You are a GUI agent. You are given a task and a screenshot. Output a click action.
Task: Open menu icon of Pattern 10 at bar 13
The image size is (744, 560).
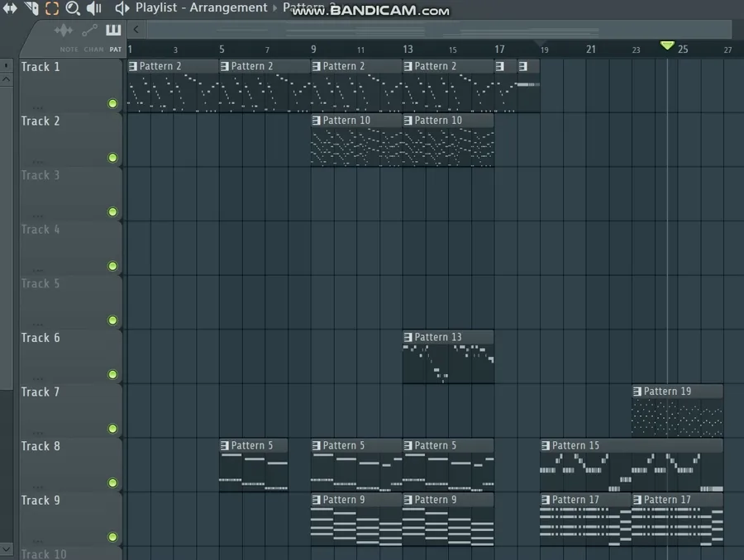click(408, 121)
